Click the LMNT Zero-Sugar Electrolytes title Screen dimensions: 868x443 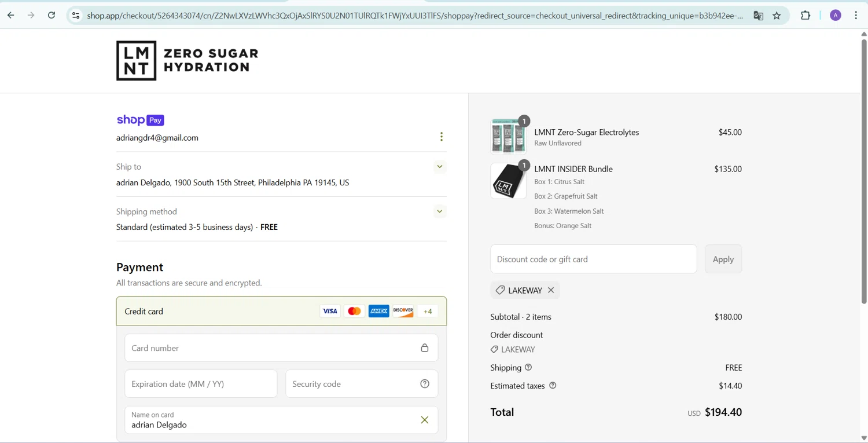coord(587,132)
